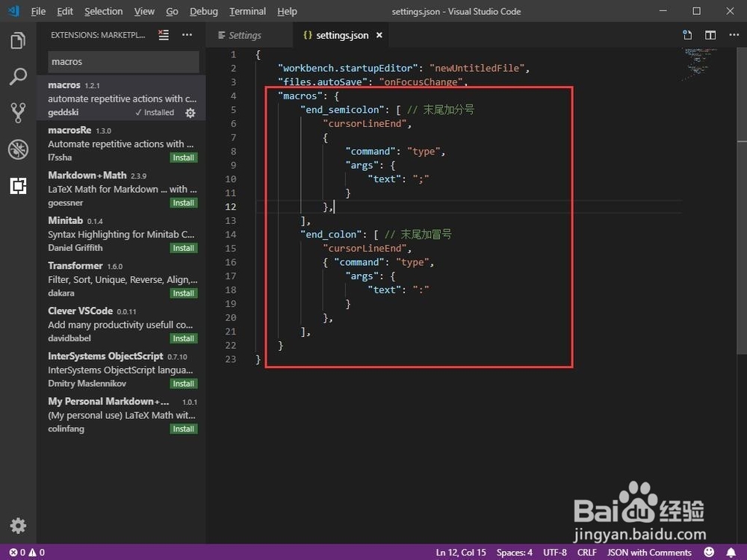The height and width of the screenshot is (560, 747).
Task: Change line ending via CRLF item
Action: (x=586, y=553)
